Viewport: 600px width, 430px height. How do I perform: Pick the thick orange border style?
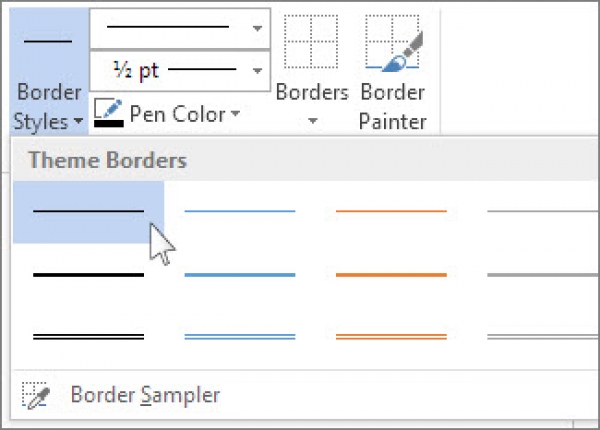point(391,273)
